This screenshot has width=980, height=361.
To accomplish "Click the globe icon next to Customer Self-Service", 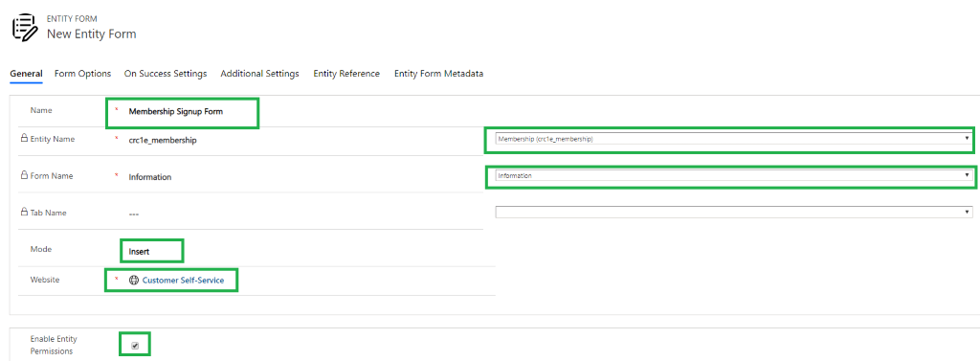I will [133, 281].
